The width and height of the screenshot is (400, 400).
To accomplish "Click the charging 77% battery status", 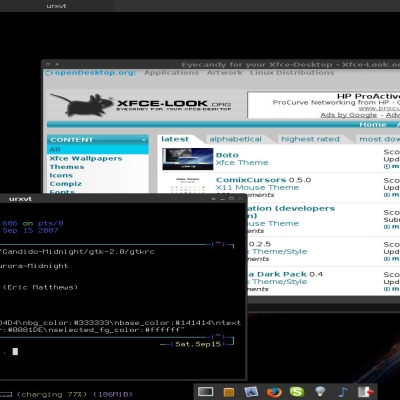I will tap(52, 394).
